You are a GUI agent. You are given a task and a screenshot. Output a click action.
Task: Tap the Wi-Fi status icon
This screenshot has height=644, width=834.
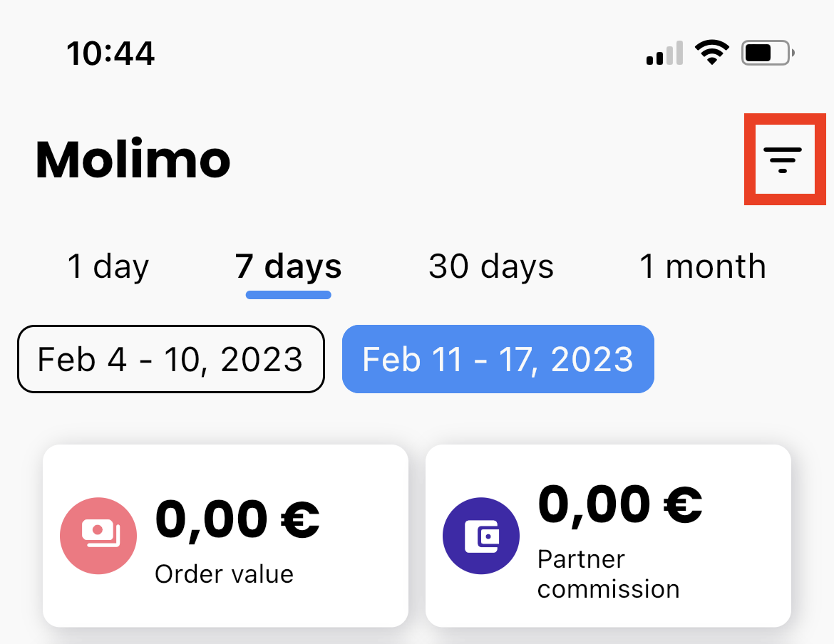pos(712,53)
